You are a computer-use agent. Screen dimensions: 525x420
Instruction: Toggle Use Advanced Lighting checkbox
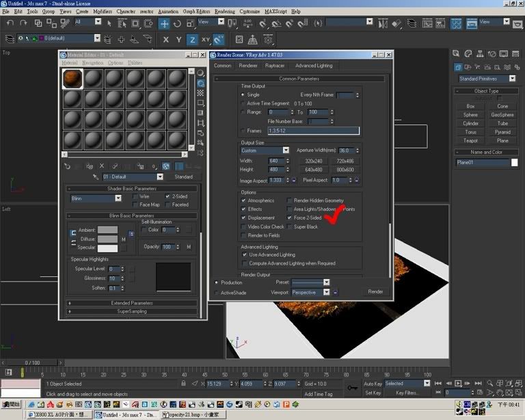click(x=245, y=254)
